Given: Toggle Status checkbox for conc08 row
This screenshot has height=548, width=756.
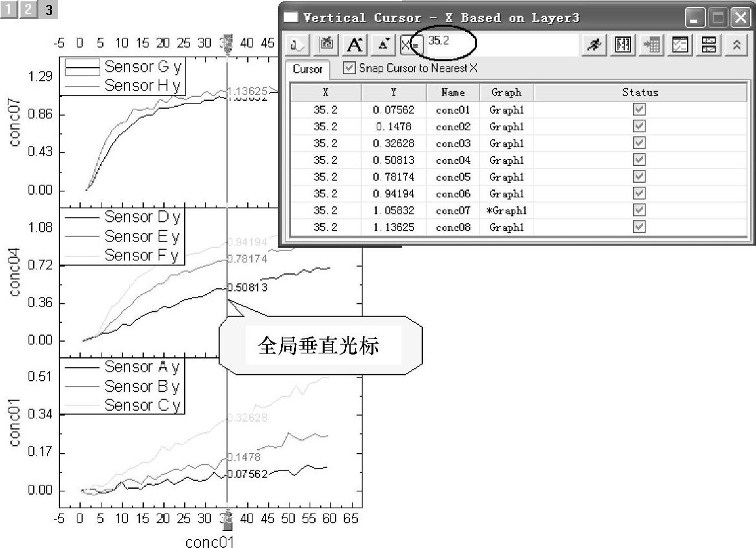Looking at the screenshot, I should (640, 226).
